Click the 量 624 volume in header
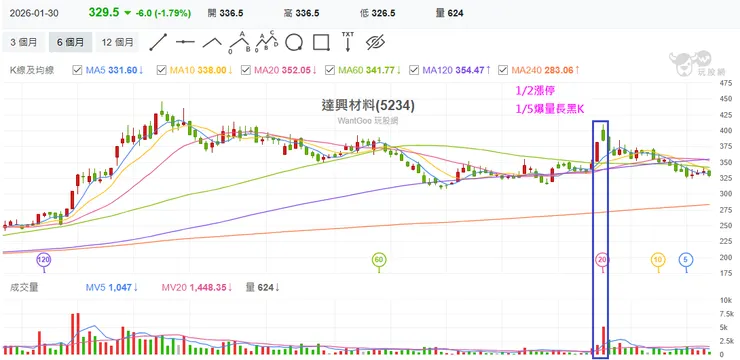 click(x=450, y=13)
